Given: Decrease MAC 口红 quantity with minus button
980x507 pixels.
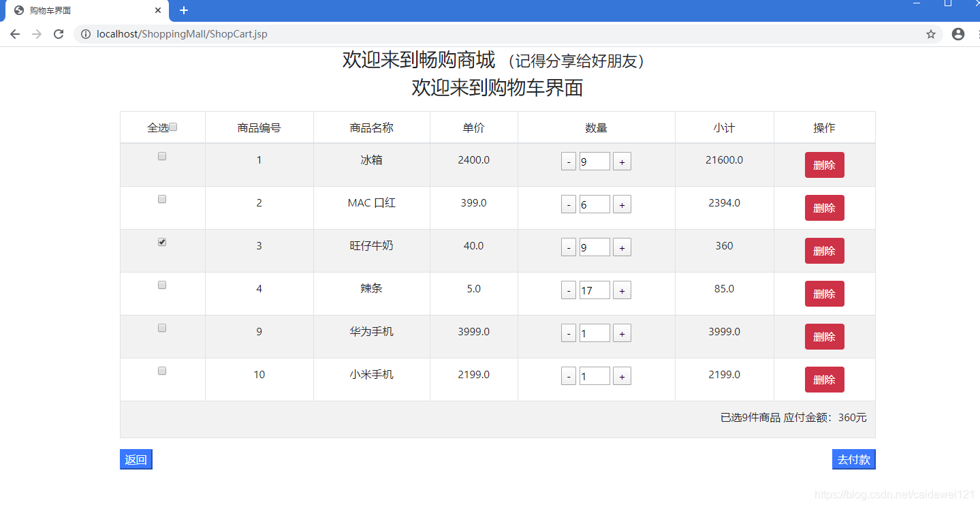Looking at the screenshot, I should [x=569, y=204].
